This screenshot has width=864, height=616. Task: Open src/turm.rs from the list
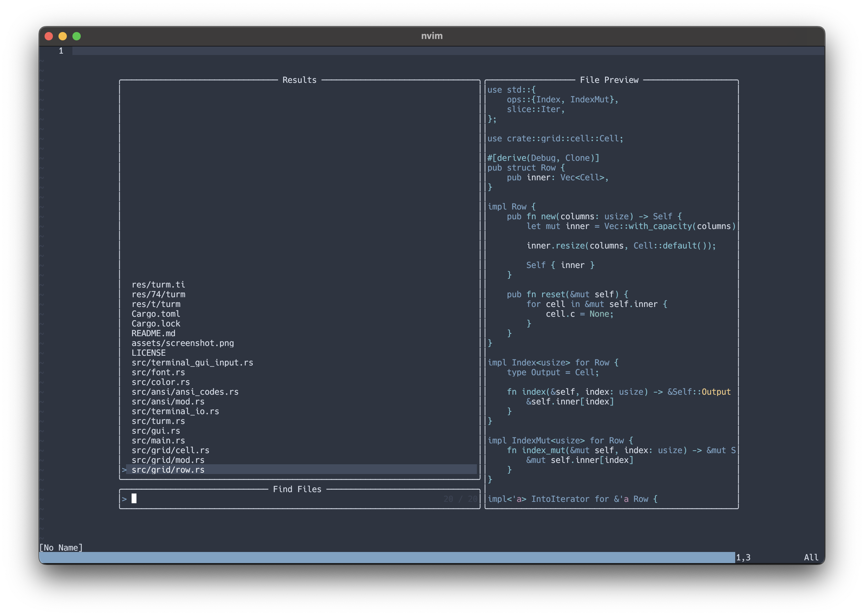(x=158, y=421)
